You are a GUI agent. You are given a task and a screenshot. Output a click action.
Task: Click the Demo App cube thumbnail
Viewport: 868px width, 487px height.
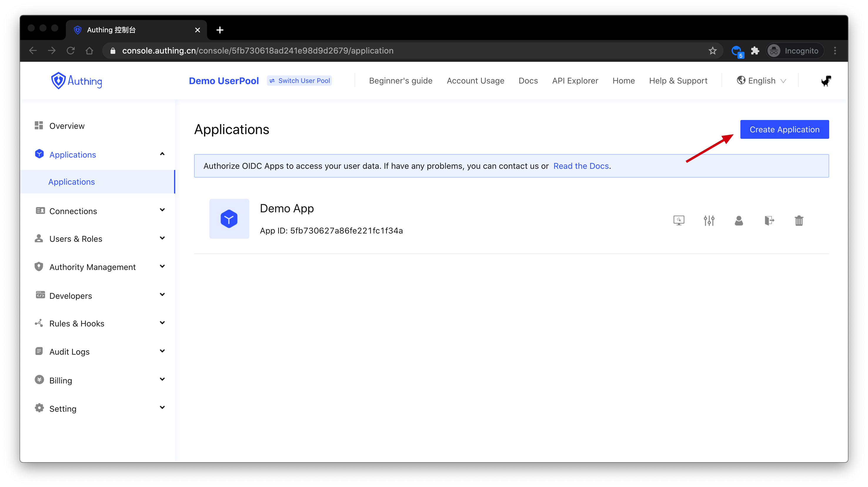click(229, 219)
